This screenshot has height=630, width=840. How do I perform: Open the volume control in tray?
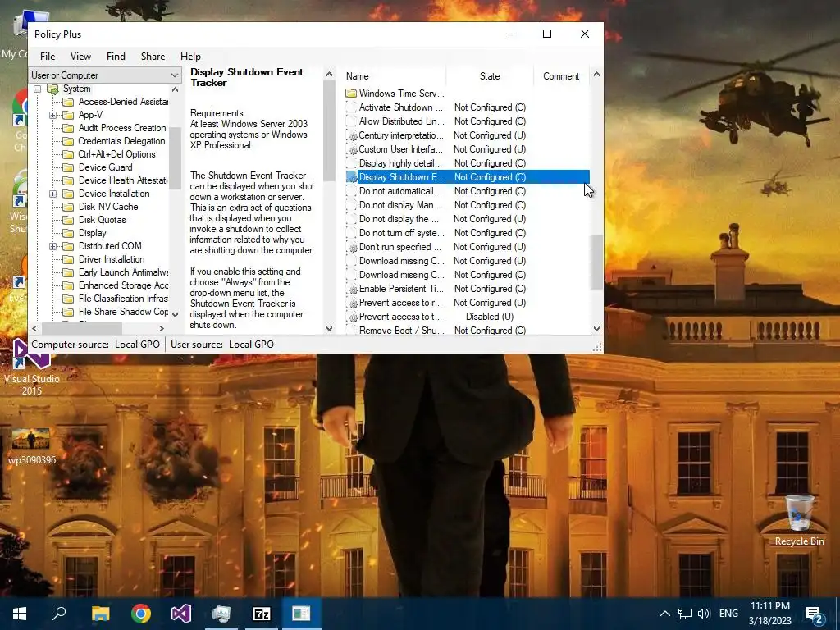tap(704, 614)
